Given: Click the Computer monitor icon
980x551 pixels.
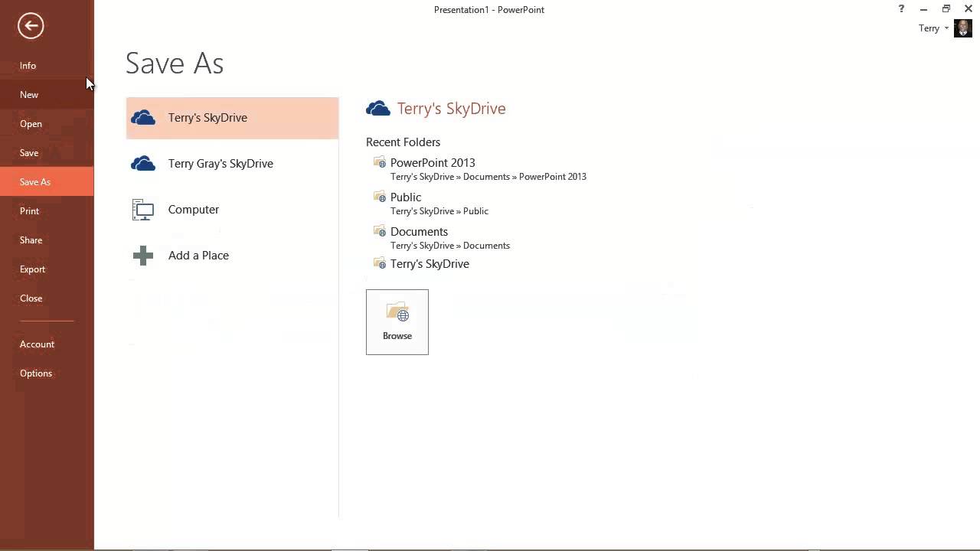Looking at the screenshot, I should (143, 210).
